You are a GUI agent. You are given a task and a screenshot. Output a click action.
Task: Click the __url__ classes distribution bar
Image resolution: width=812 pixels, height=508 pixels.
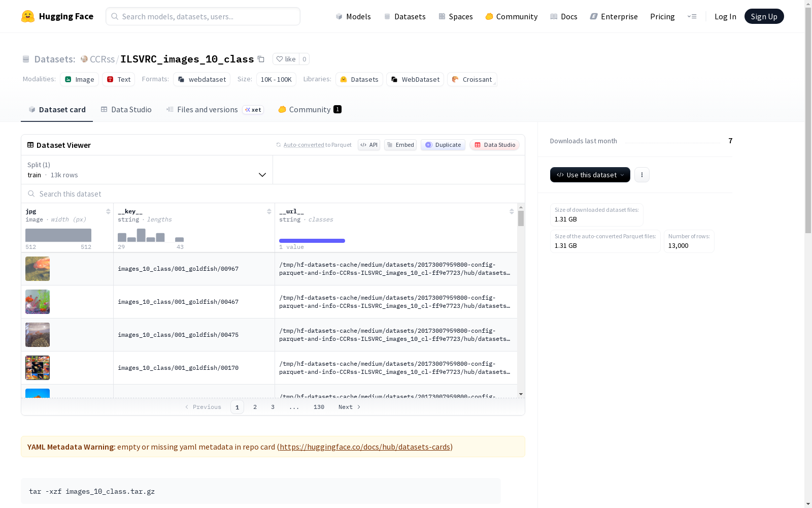[x=312, y=241]
